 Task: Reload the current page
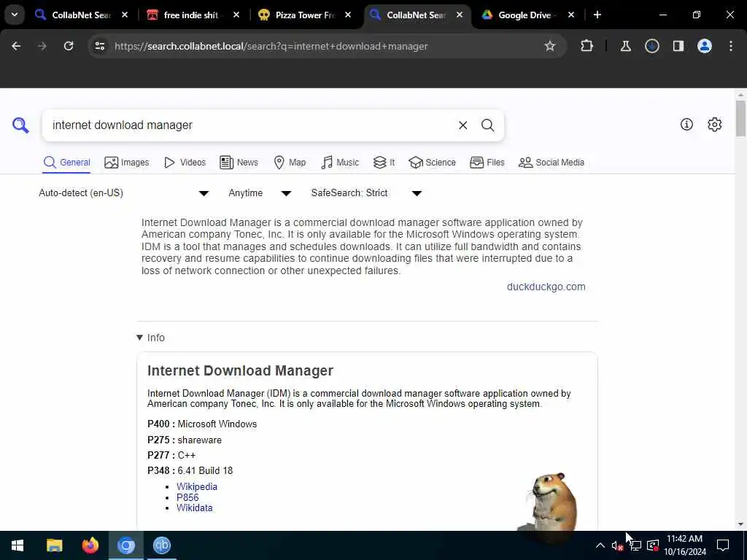(69, 46)
